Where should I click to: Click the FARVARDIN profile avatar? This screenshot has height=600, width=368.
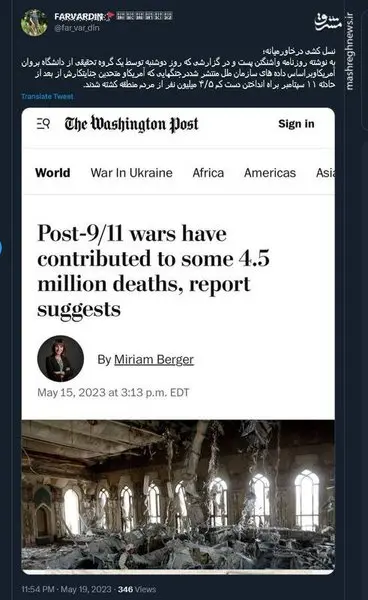click(x=34, y=23)
